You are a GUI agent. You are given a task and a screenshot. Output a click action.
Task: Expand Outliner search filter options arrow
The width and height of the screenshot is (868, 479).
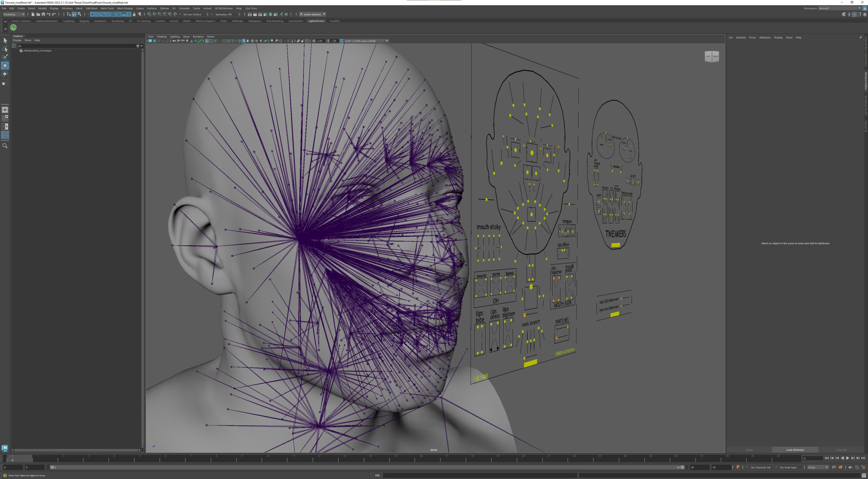click(141, 46)
